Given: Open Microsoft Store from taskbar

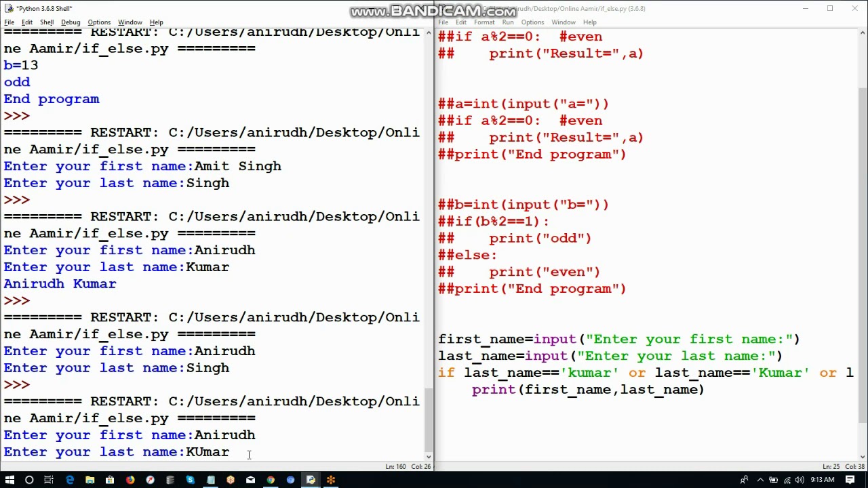Looking at the screenshot, I should pos(109,480).
